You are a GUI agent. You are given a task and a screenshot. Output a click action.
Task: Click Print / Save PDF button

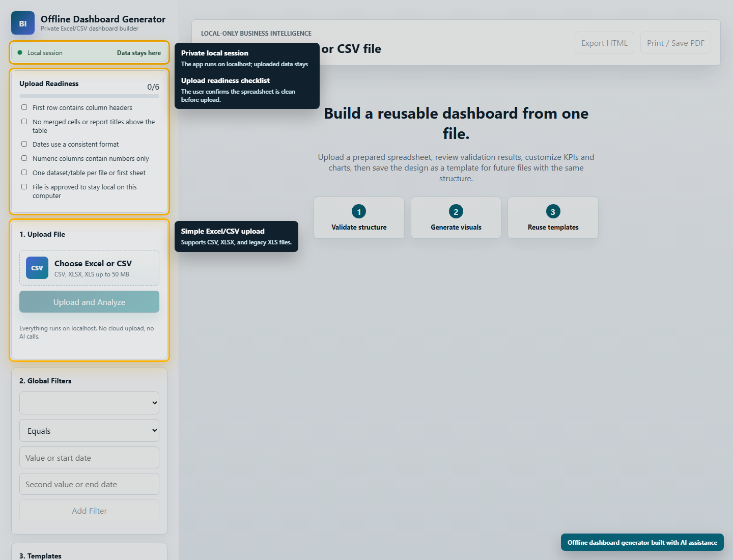[675, 43]
